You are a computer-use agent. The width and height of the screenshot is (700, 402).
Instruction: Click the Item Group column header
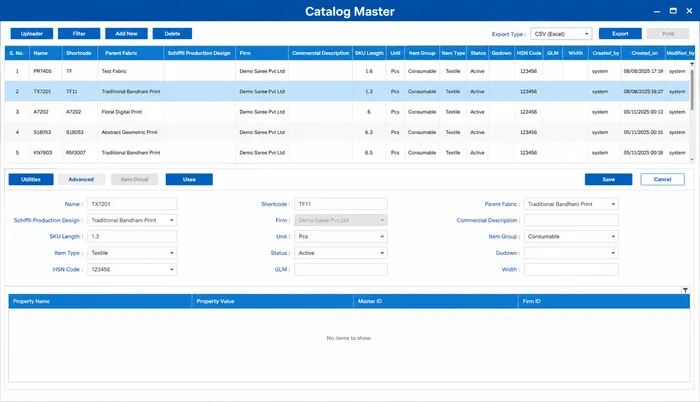(422, 53)
